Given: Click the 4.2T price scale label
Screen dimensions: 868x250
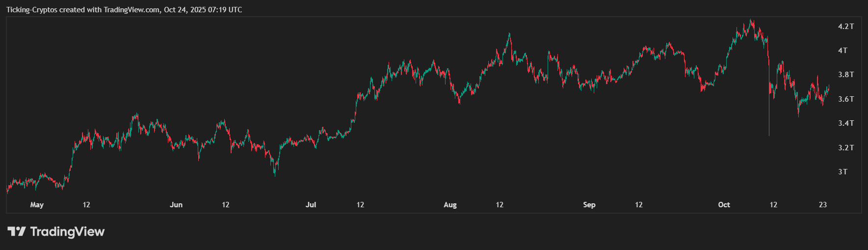Looking at the screenshot, I should coord(845,27).
